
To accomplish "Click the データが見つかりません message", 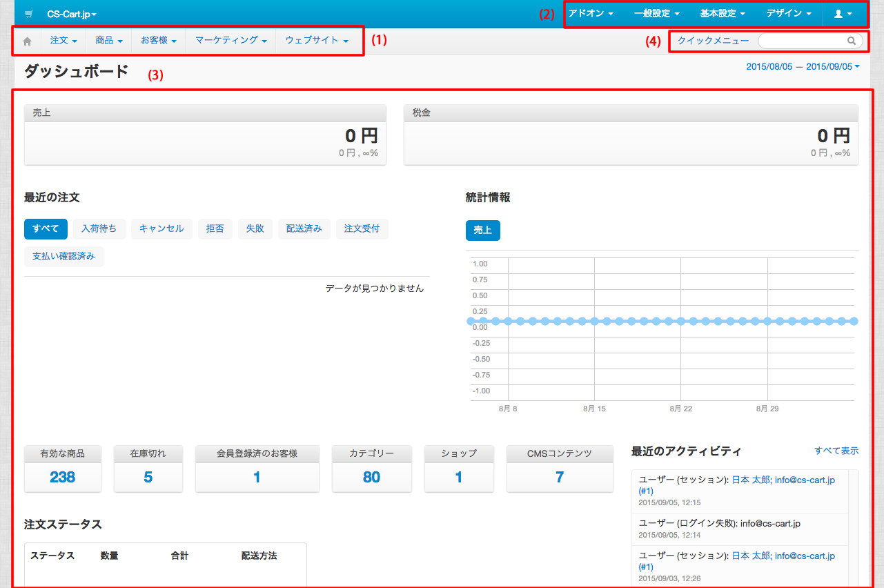I will coord(375,288).
